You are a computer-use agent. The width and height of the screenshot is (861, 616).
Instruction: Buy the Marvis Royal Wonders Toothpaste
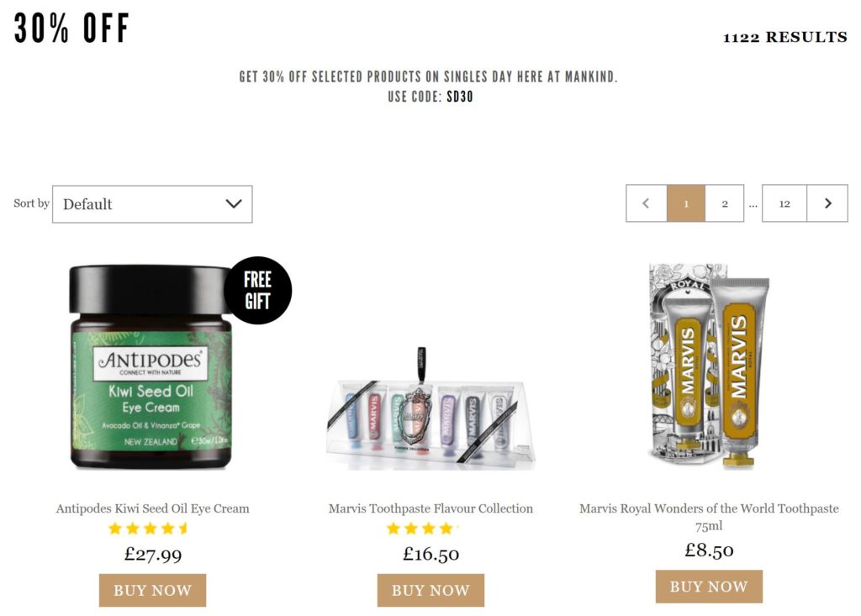(x=709, y=587)
